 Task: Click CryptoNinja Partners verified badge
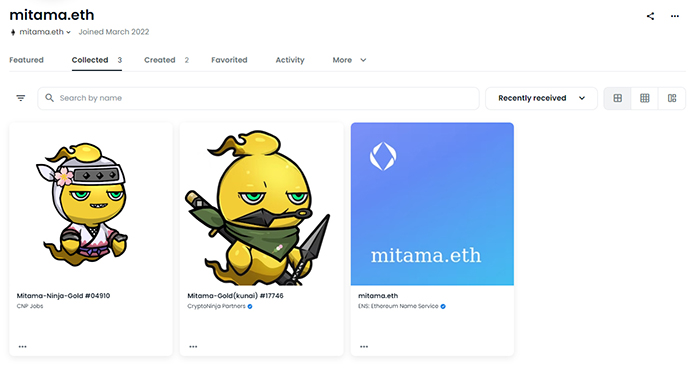[x=250, y=306]
